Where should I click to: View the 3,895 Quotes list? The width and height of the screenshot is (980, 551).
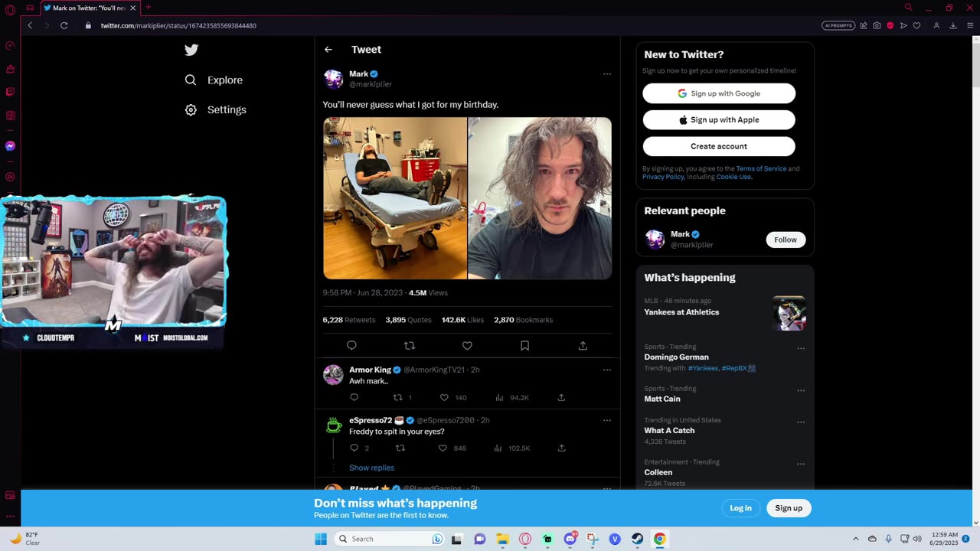408,320
